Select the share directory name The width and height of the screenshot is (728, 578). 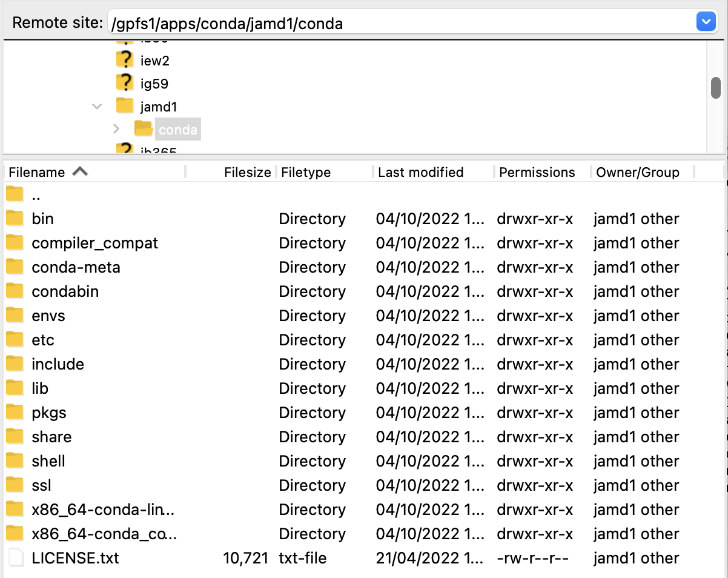pos(51,437)
